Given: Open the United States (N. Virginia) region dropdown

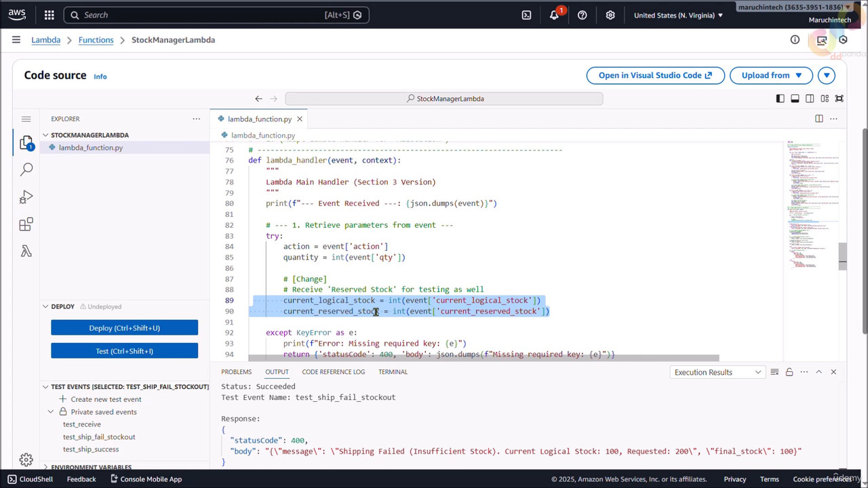Looking at the screenshot, I should coord(678,15).
